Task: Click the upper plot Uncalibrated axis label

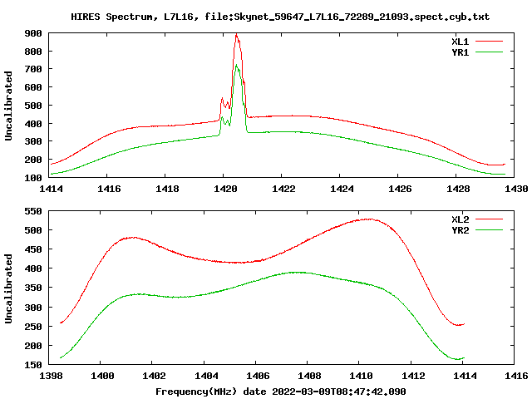Action: [8, 106]
